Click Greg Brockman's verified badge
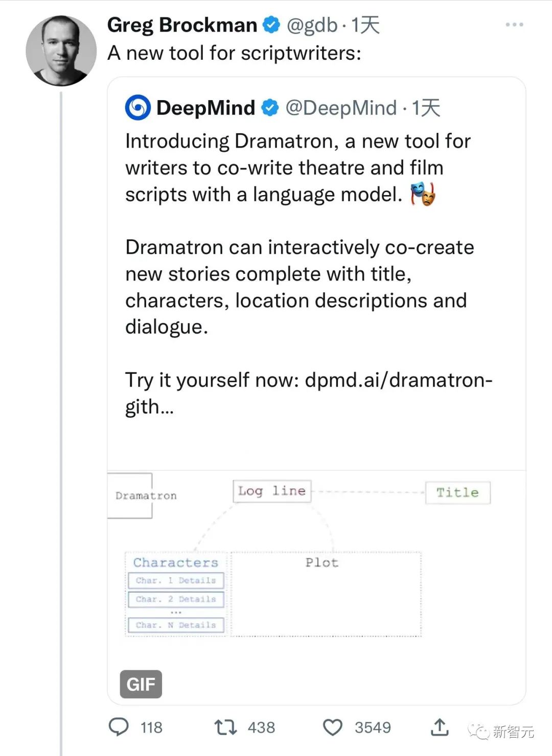Viewport: 552px width, 756px height. (271, 25)
